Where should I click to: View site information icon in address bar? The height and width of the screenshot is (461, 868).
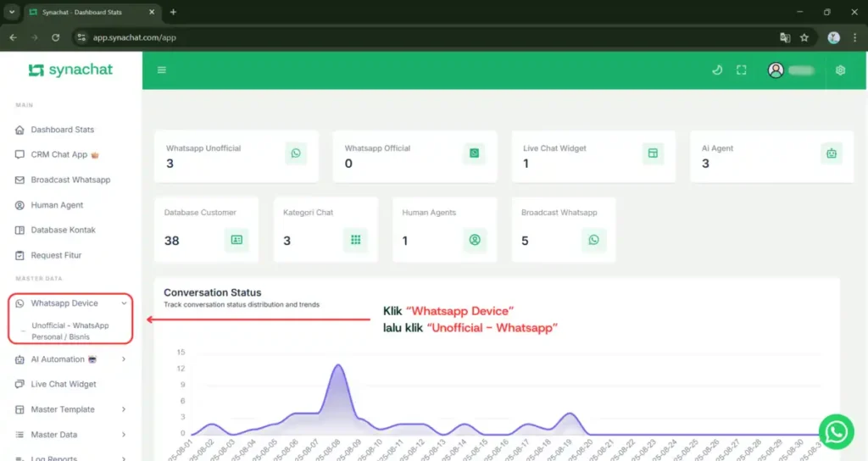82,37
